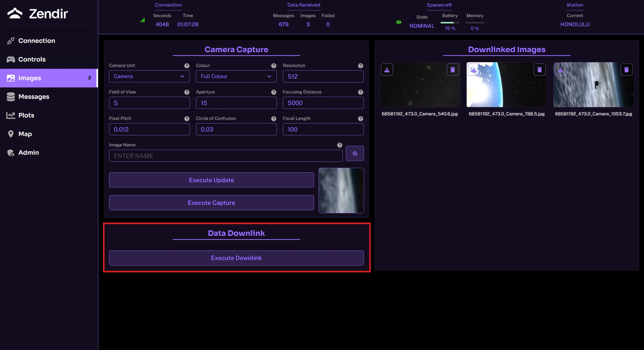The width and height of the screenshot is (644, 350).
Task: Click the Resolution help question mark
Action: coord(360,66)
